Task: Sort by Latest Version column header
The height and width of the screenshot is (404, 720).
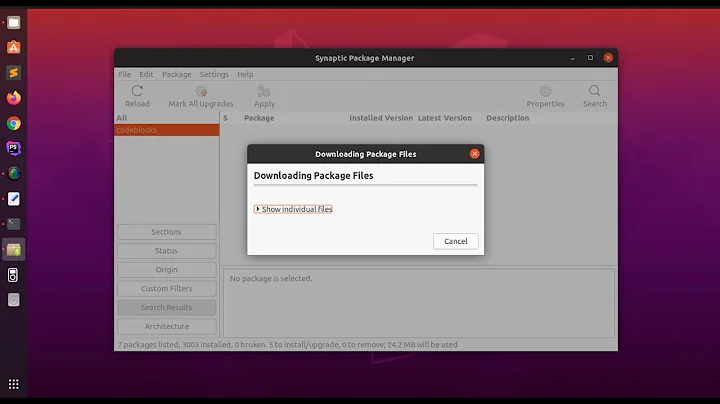Action: click(444, 118)
